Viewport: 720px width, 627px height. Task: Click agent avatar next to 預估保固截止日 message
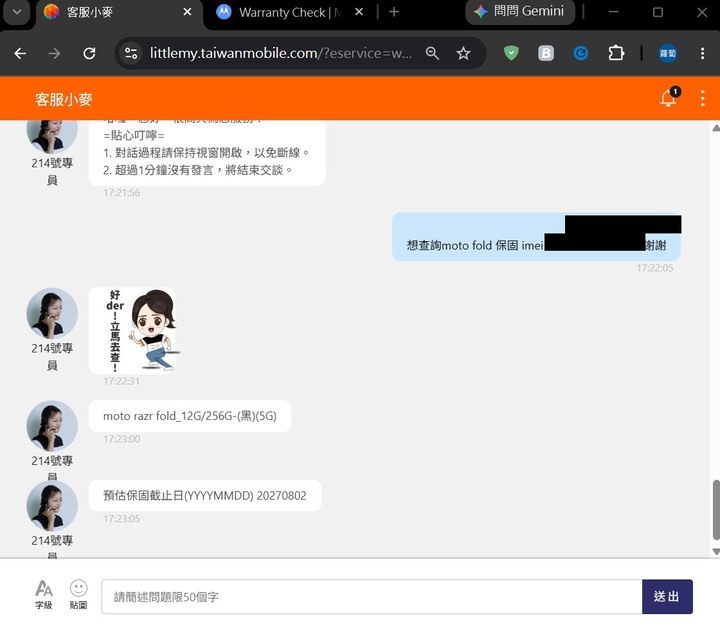tap(52, 506)
